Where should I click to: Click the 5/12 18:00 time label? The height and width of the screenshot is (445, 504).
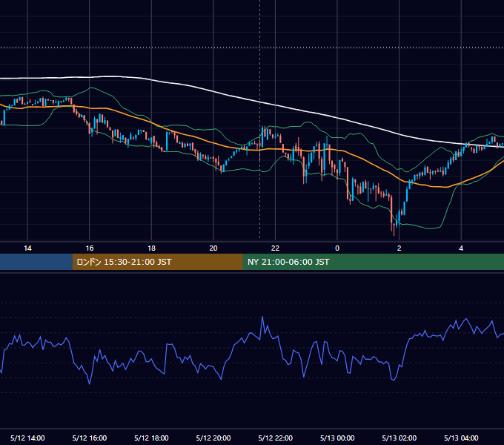[x=151, y=438]
